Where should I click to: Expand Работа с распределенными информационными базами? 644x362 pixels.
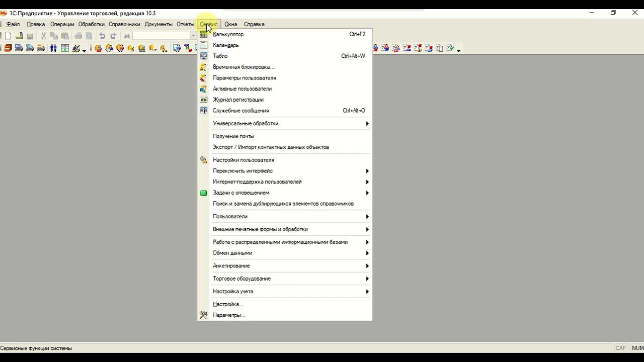pos(285,242)
